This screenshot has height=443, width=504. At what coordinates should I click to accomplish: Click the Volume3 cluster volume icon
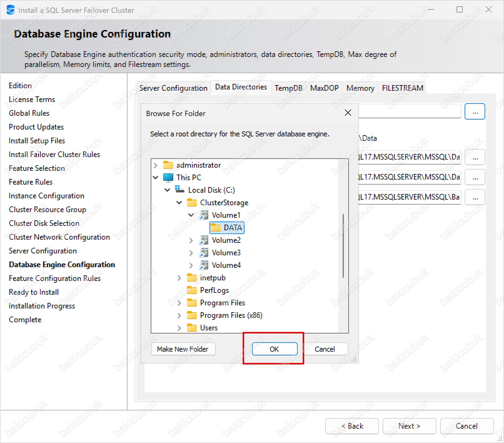(x=204, y=253)
